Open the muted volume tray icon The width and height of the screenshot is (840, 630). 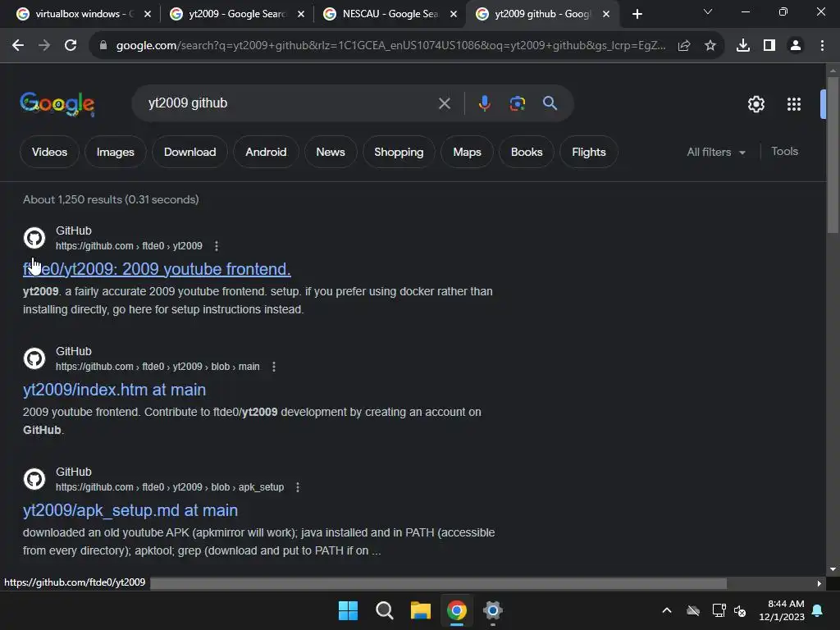pos(741,610)
